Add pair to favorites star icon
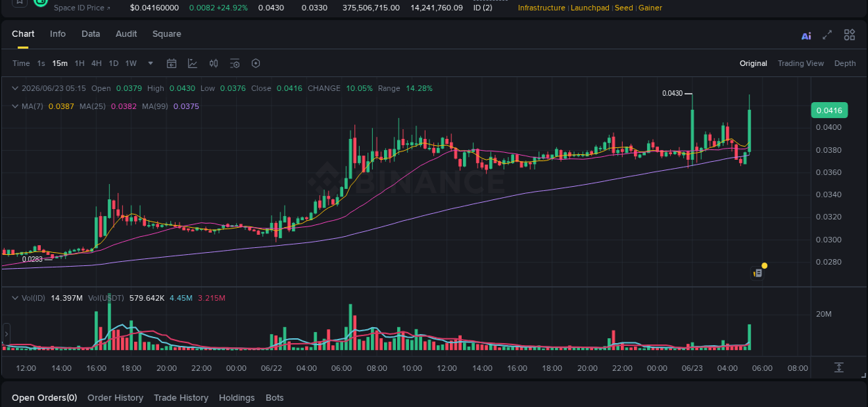 pos(19,2)
